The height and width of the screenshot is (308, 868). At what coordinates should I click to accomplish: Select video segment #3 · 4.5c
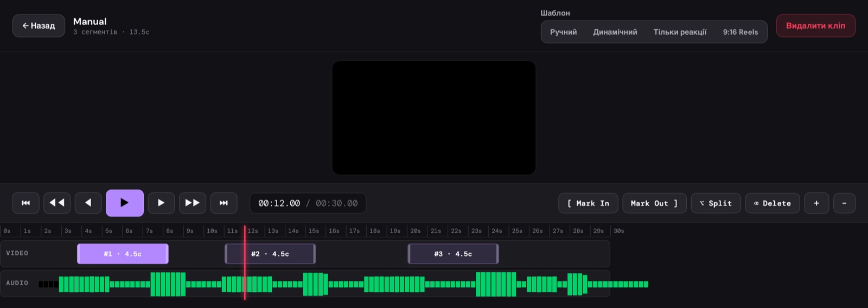[453, 254]
